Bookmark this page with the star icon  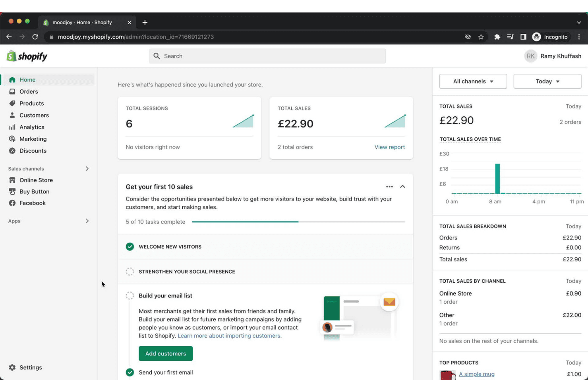(x=481, y=37)
